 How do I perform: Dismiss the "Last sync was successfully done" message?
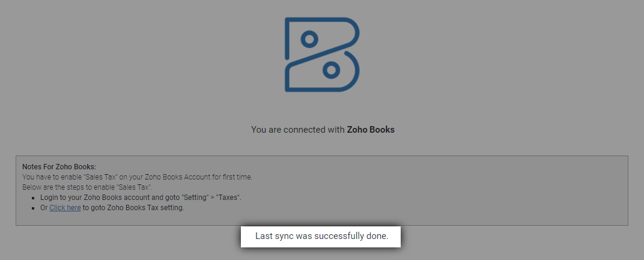point(321,237)
